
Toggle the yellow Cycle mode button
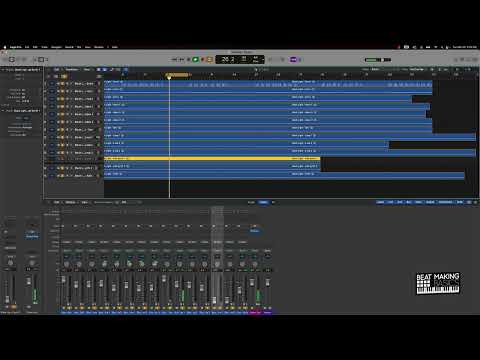(210, 60)
